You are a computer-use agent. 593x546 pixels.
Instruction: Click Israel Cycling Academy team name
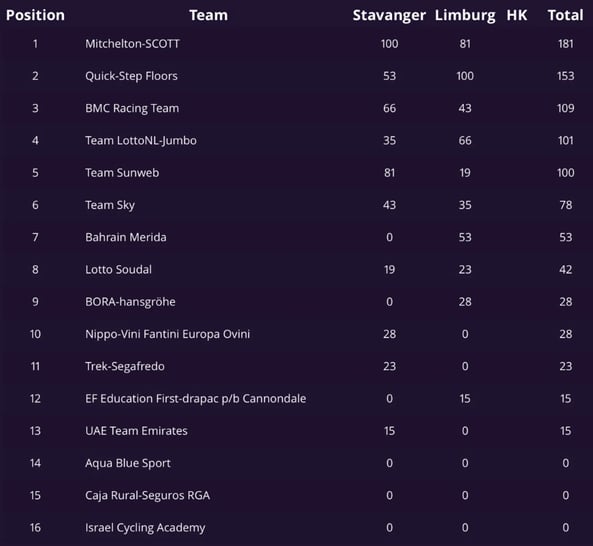(x=145, y=528)
